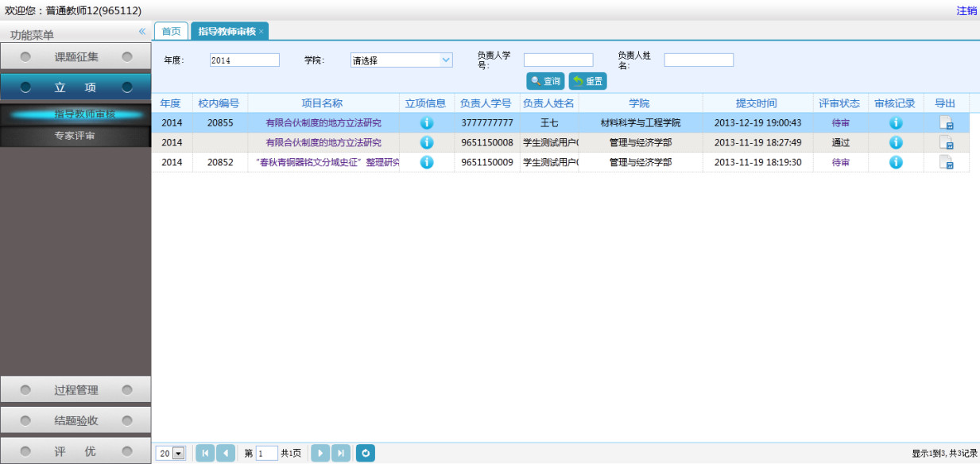Click the 年度 input field containing 2014

click(x=245, y=60)
